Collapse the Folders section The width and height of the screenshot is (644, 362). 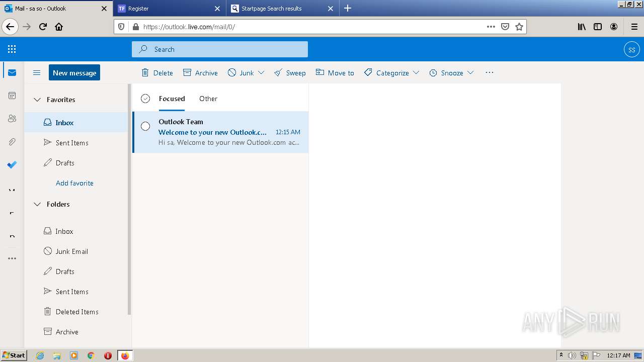[x=37, y=204]
